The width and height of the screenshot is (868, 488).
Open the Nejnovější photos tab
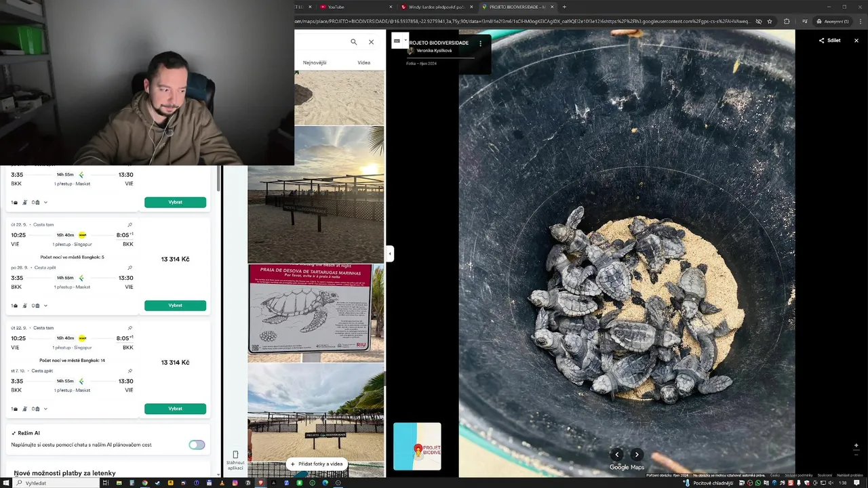click(315, 62)
